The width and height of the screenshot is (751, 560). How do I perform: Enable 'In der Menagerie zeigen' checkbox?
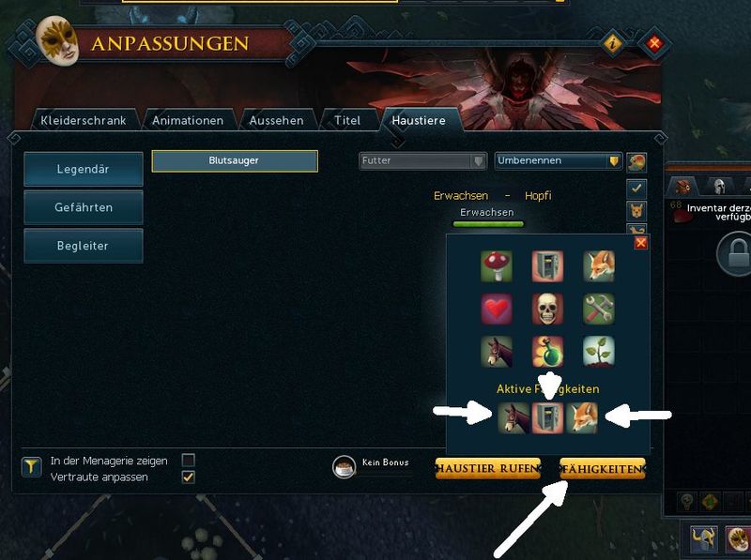(189, 460)
